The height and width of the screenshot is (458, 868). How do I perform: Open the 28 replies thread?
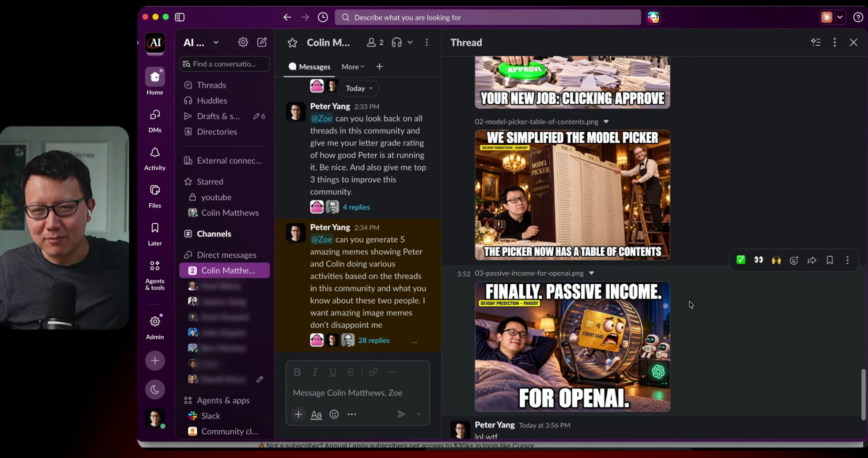pyautogui.click(x=374, y=341)
